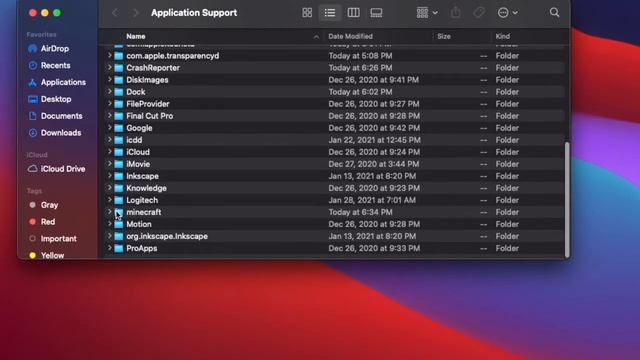Expand the DiskImages folder

tap(109, 80)
